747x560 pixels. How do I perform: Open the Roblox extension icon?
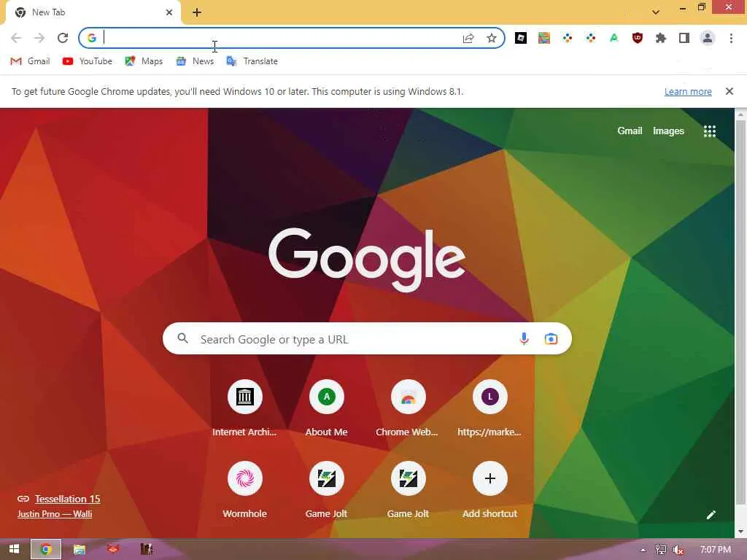coord(521,38)
